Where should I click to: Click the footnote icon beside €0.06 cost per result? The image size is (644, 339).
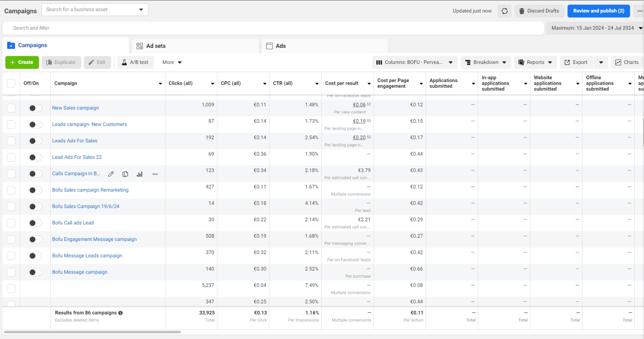click(x=369, y=105)
